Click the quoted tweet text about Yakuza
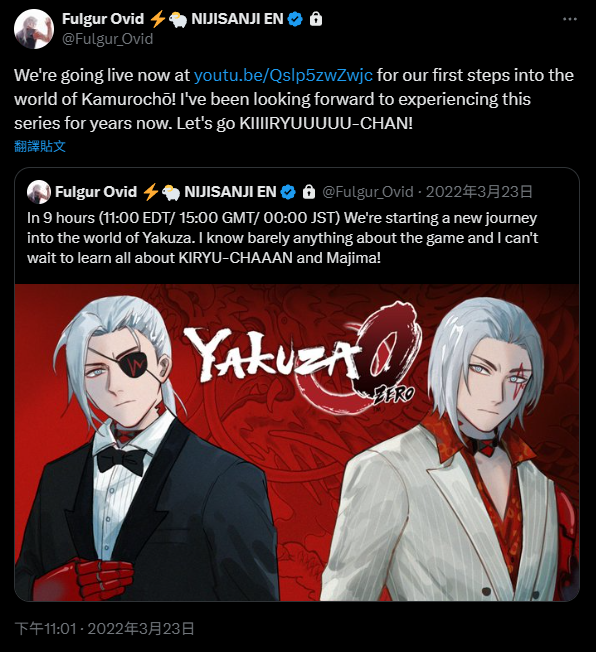596x652 pixels. 283,238
